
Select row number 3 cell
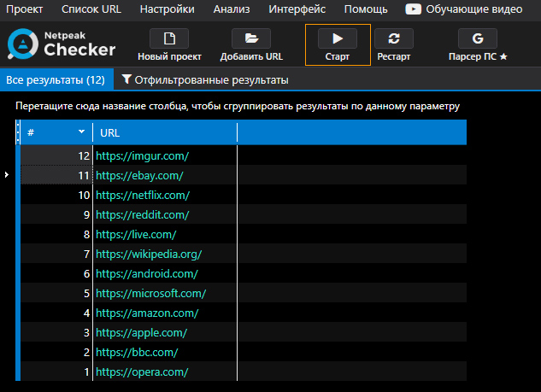click(x=56, y=332)
